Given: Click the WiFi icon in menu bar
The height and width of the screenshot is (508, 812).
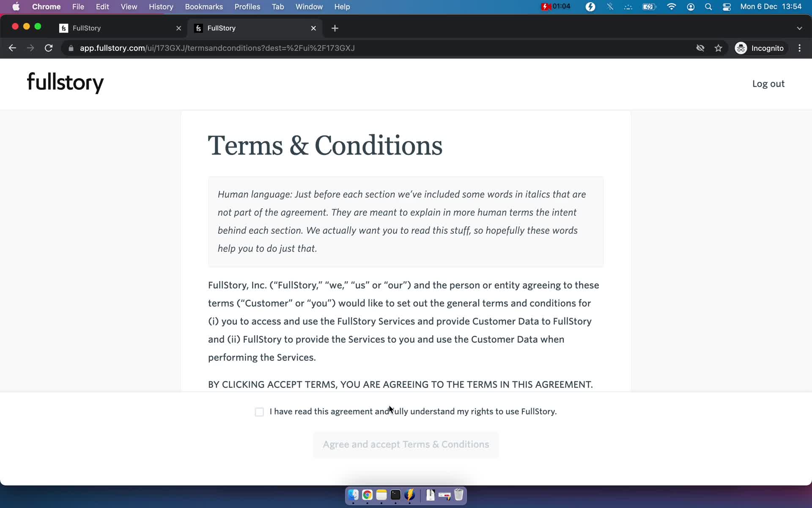Looking at the screenshot, I should click(x=671, y=6).
